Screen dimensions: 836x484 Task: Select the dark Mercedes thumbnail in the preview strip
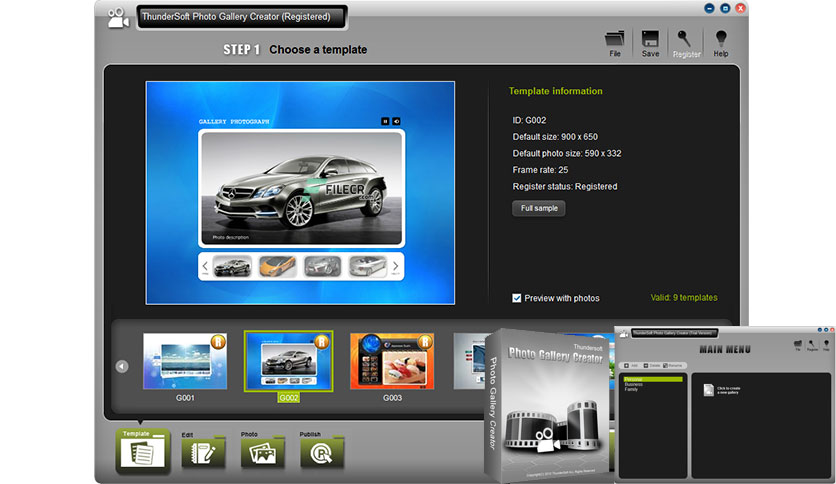[x=232, y=266]
